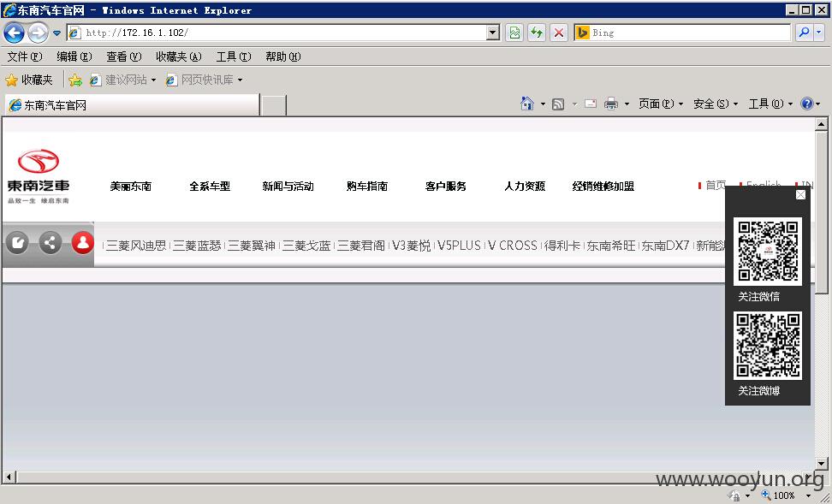
Task: Click the round share icon
Action: tap(51, 244)
